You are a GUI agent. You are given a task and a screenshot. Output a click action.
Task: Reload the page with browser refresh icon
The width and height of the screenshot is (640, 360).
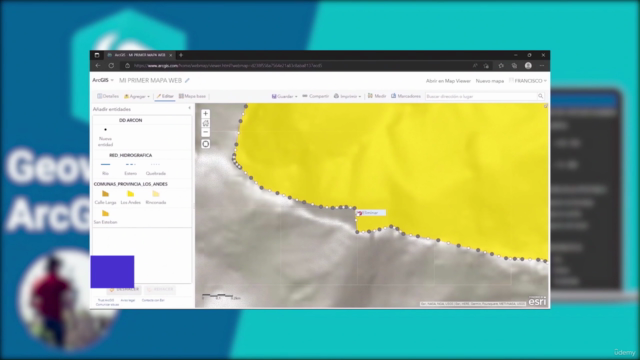pyautogui.click(x=111, y=65)
